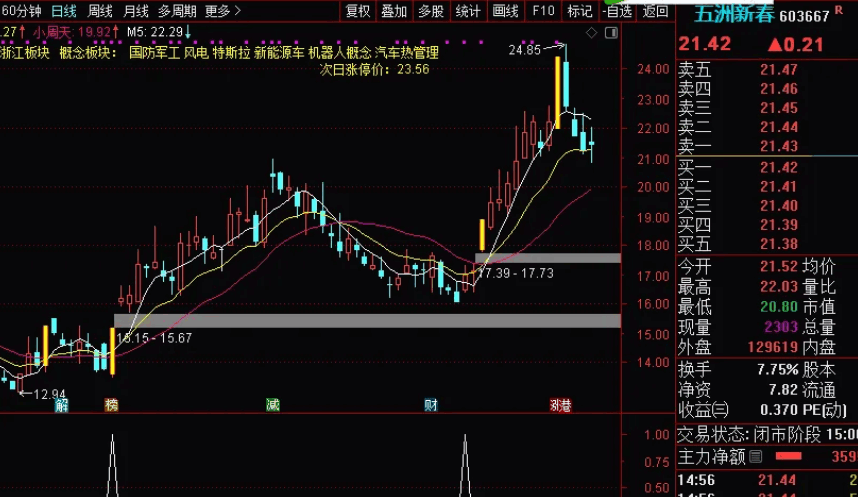858x497 pixels.
Task: Open the 月线 monthly chart tab
Action: 136,11
